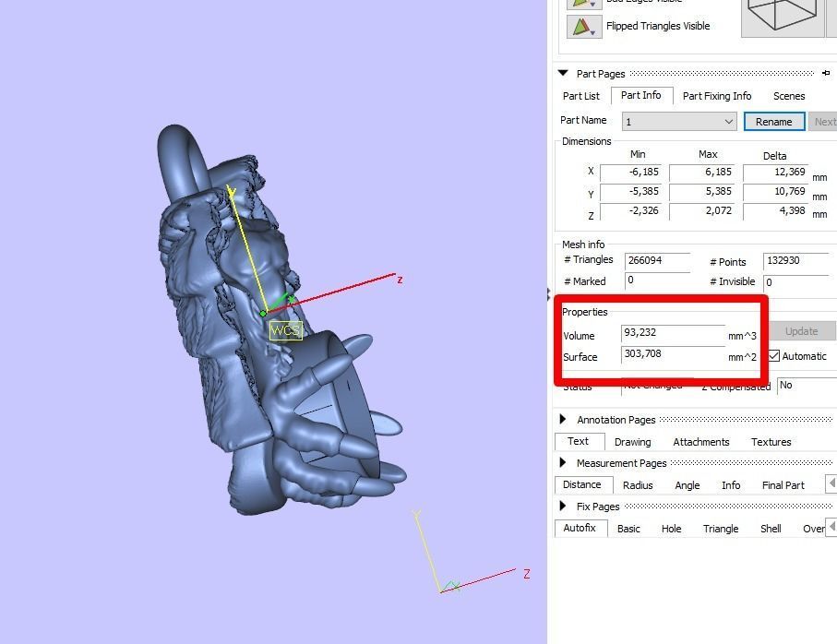Open the Shell fix tab
837x644 pixels.
771,529
